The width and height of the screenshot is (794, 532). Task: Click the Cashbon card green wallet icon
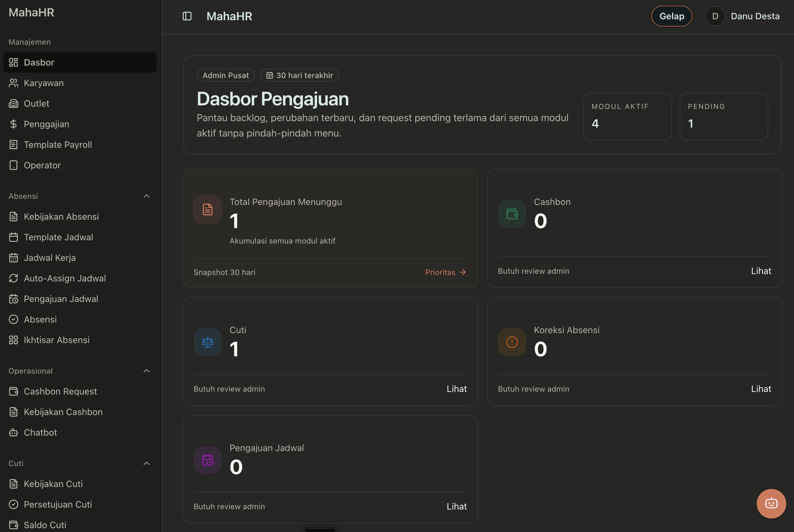pyautogui.click(x=512, y=214)
